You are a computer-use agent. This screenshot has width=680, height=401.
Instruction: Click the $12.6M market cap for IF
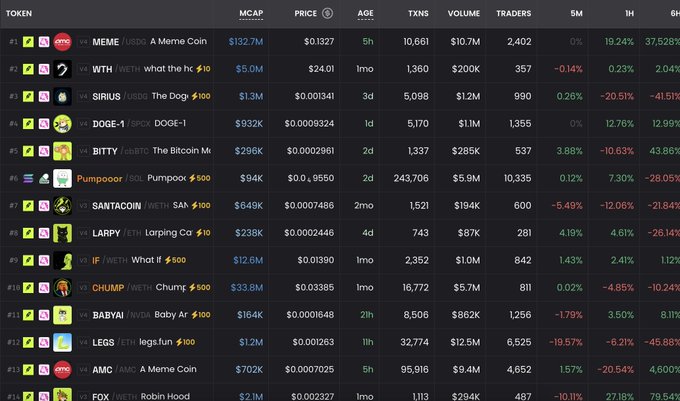248,260
